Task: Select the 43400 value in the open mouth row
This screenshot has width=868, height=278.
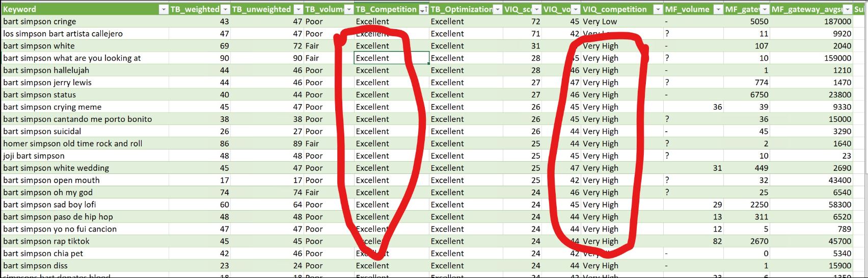Action: point(811,181)
